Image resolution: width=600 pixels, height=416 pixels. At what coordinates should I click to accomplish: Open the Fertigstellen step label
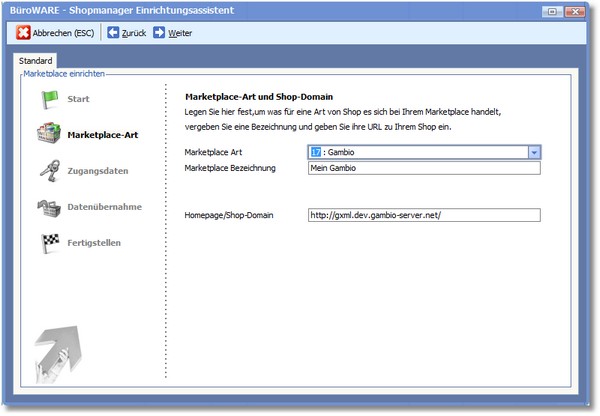101,242
